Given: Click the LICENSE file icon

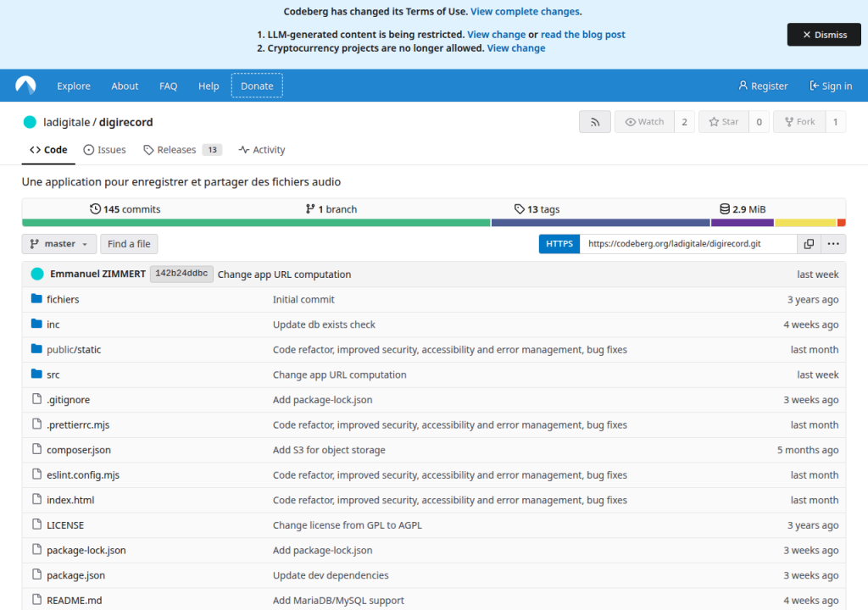Looking at the screenshot, I should pyautogui.click(x=36, y=524).
